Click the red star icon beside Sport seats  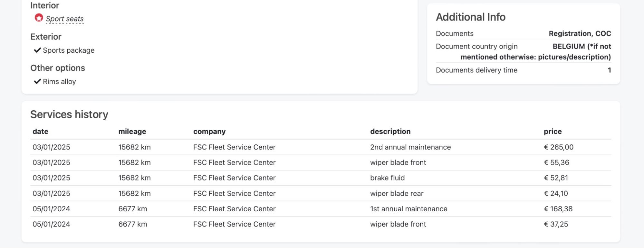coord(39,18)
